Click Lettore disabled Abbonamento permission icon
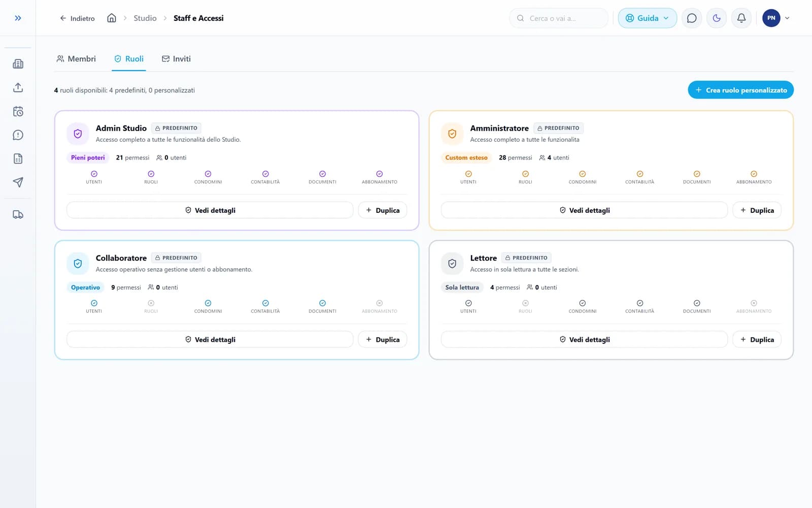812x508 pixels. [754, 303]
